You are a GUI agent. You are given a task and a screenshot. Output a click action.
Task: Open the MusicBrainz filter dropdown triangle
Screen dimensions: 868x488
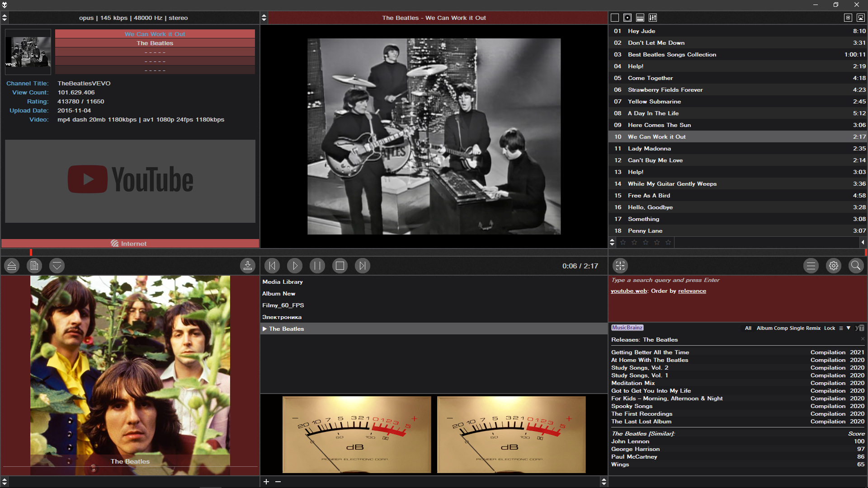[x=849, y=328]
